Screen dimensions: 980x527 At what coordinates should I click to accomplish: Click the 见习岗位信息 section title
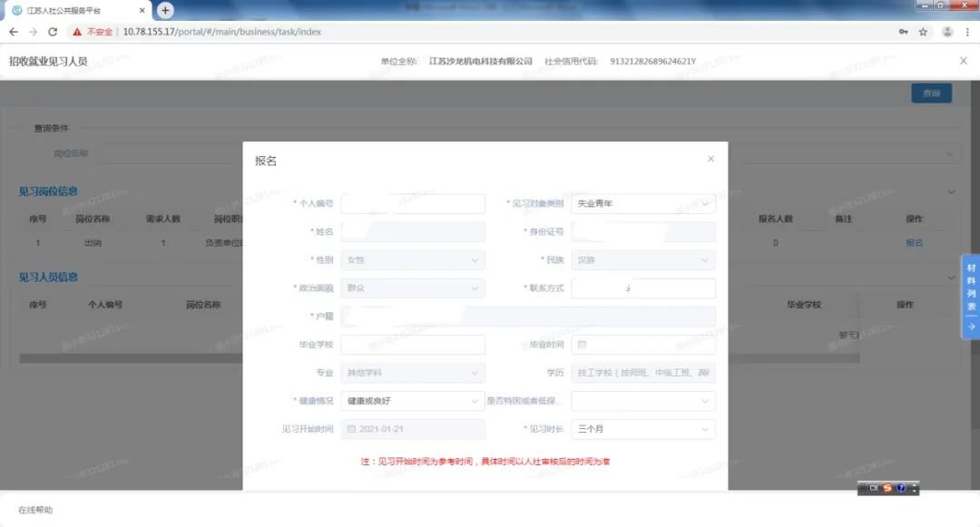point(48,191)
